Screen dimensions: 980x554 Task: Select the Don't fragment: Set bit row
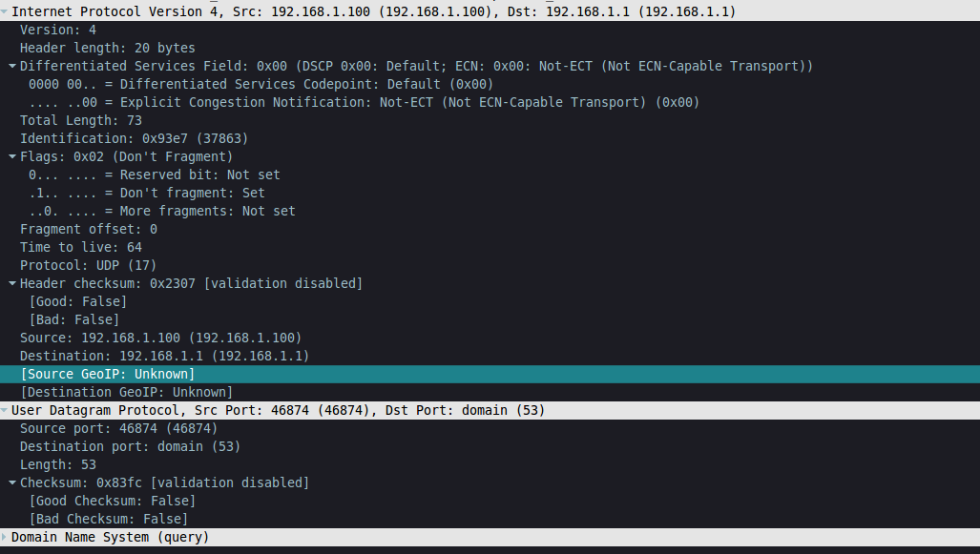coord(490,193)
